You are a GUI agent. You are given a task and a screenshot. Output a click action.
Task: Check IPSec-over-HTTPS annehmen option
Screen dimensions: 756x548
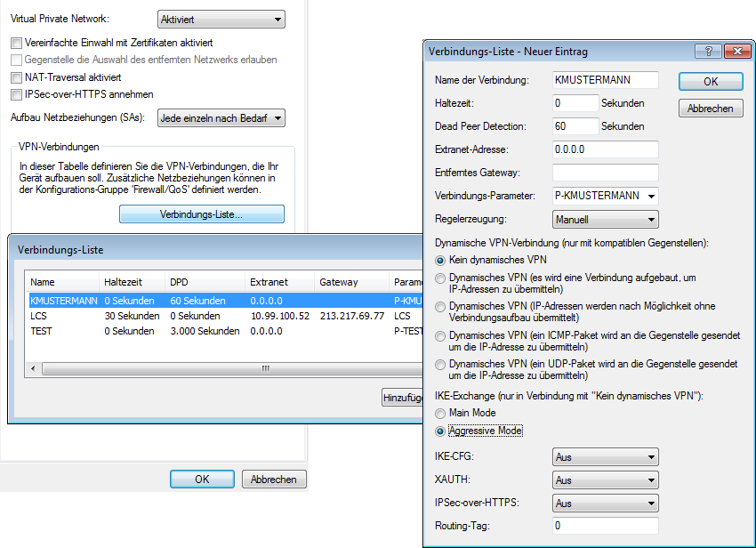(16, 94)
